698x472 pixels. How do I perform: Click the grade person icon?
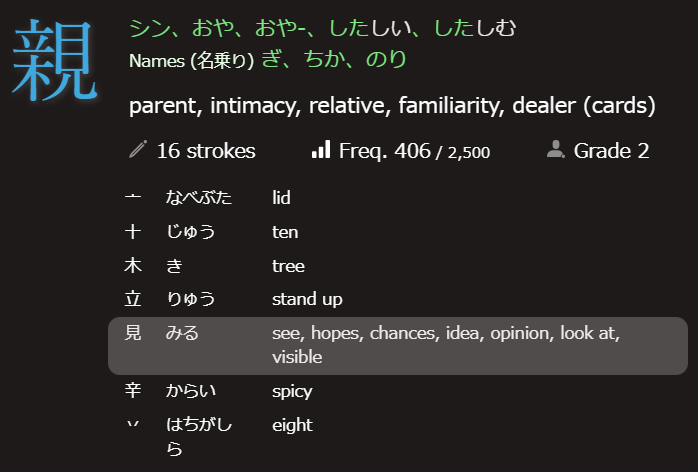point(556,150)
